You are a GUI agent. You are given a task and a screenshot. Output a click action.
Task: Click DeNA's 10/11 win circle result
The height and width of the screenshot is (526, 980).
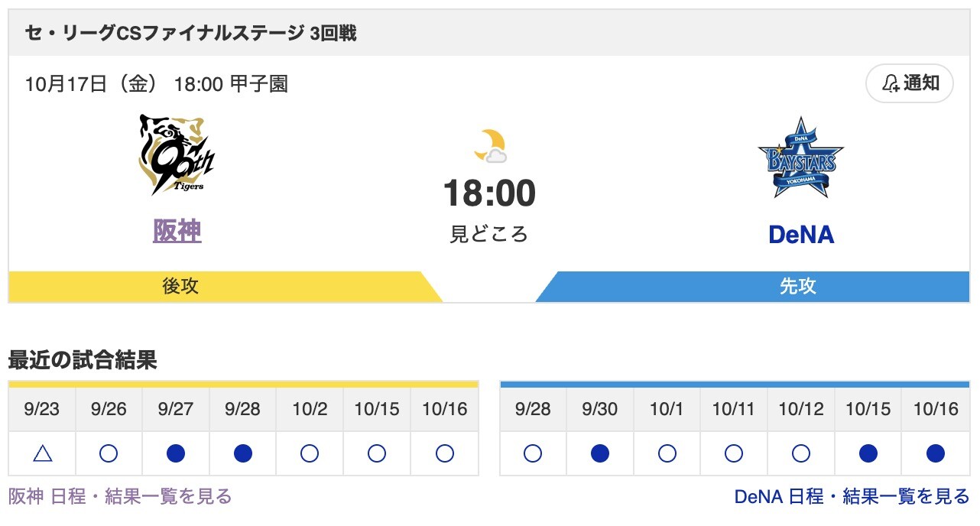click(x=734, y=454)
